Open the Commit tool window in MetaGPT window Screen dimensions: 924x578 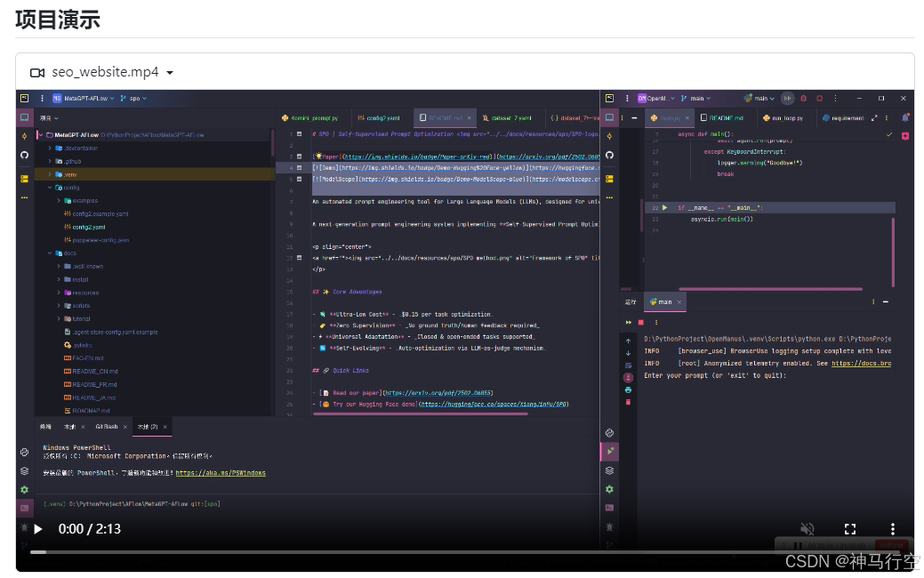click(x=24, y=136)
